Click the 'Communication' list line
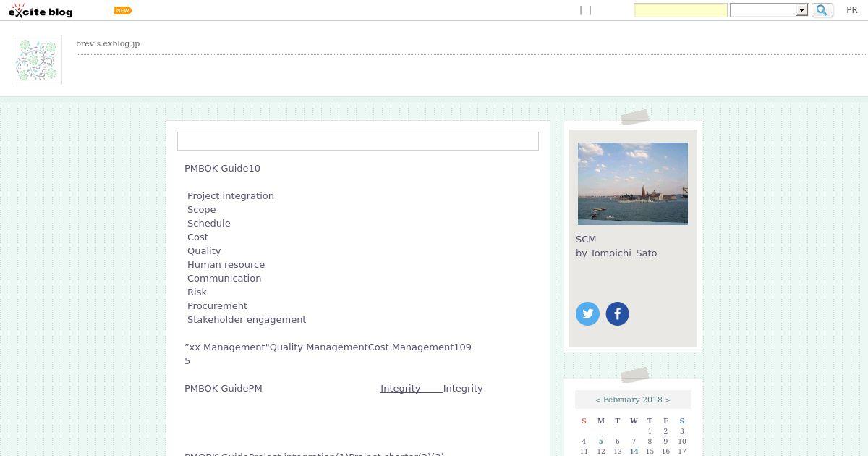The width and height of the screenshot is (868, 456). (x=224, y=278)
